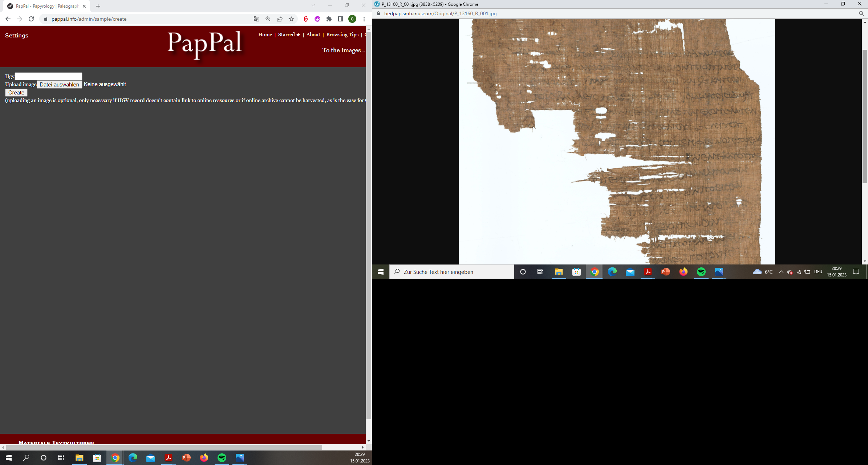Image resolution: width=868 pixels, height=465 pixels.
Task: Switch to Chrome in left taskbar
Action: [115, 458]
